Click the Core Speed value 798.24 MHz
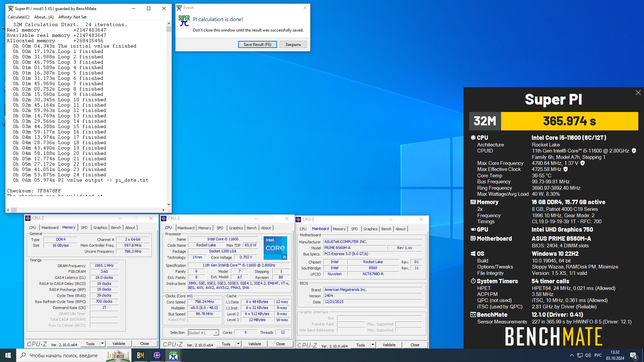This screenshot has height=362, width=644. click(x=204, y=302)
